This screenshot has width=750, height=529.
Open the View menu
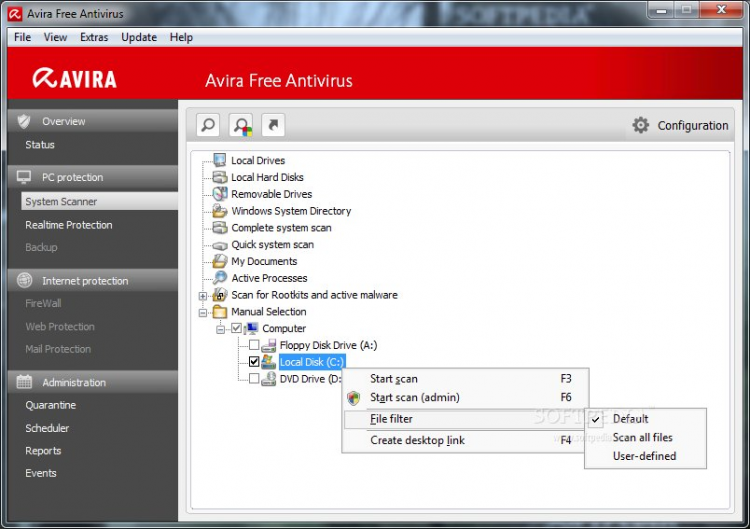pos(55,37)
